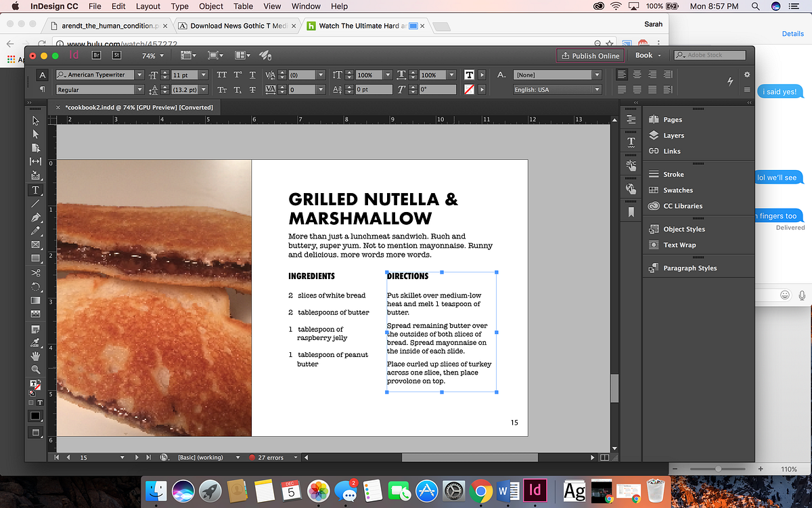Screen dimensions: 812x508
Task: Switch to Paragraph Formatting Controls
Action: (x=42, y=89)
